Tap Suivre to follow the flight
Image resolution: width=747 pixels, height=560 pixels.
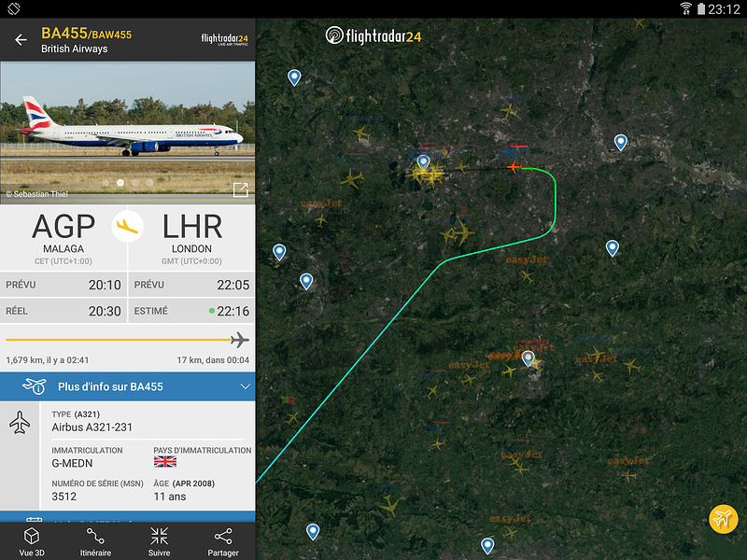(159, 541)
